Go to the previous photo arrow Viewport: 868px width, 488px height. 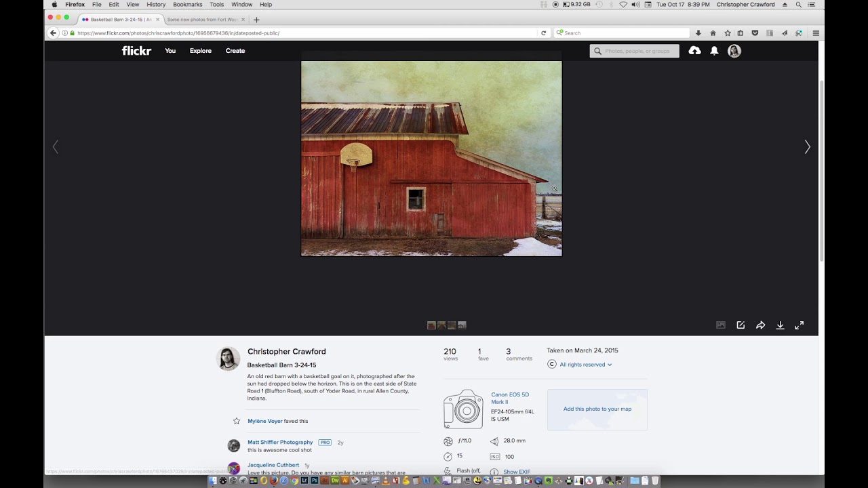[56, 146]
